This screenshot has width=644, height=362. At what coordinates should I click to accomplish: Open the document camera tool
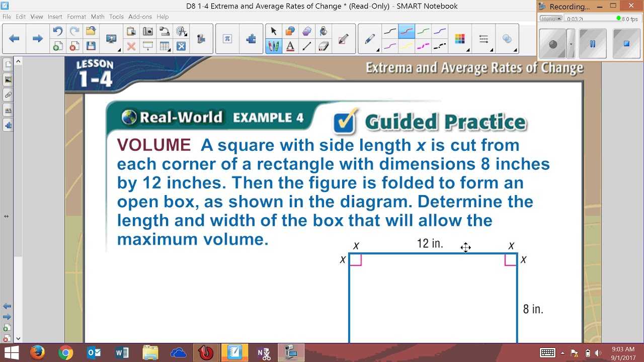click(165, 31)
